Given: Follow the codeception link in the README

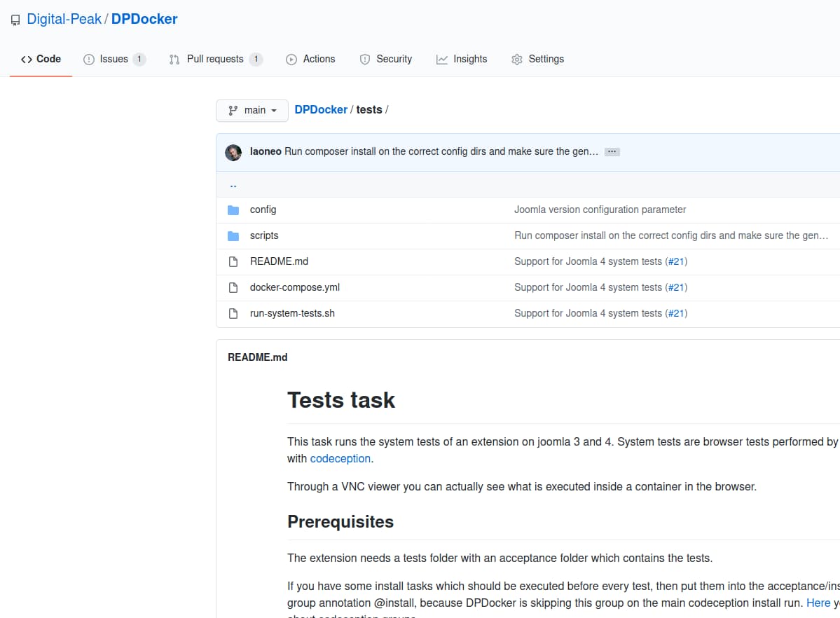Looking at the screenshot, I should [x=340, y=459].
